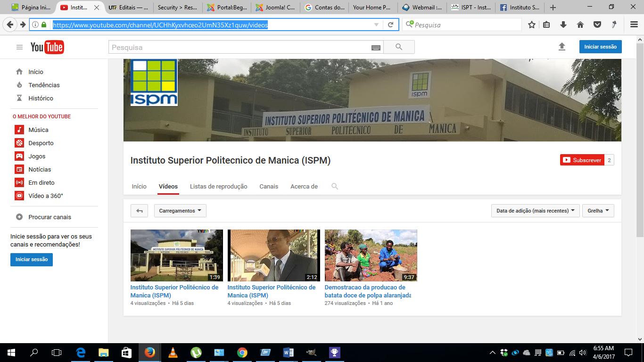Play the 2:12 interview video thumbnail

(274, 255)
